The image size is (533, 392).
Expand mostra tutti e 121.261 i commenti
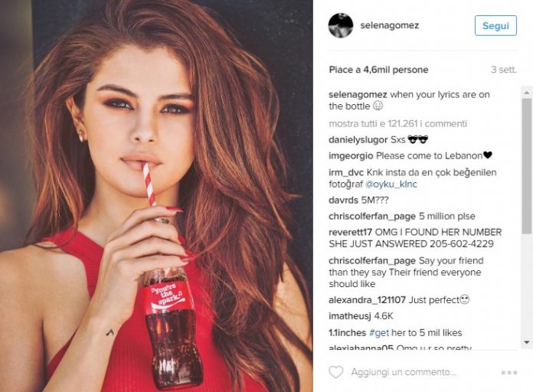(x=398, y=123)
